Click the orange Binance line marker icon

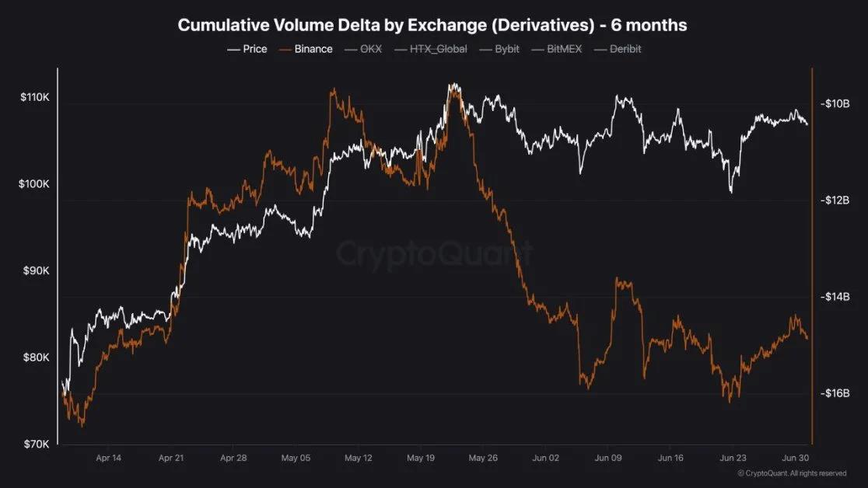[x=285, y=50]
